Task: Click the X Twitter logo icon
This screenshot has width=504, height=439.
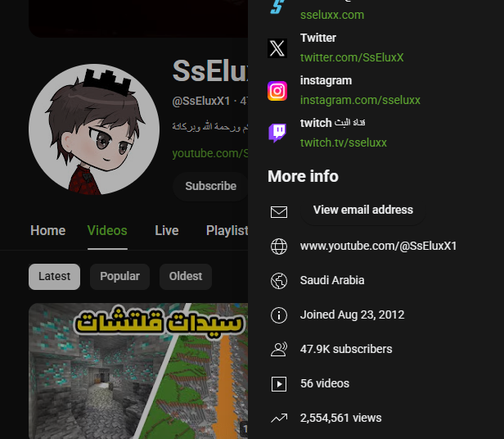Action: [277, 48]
